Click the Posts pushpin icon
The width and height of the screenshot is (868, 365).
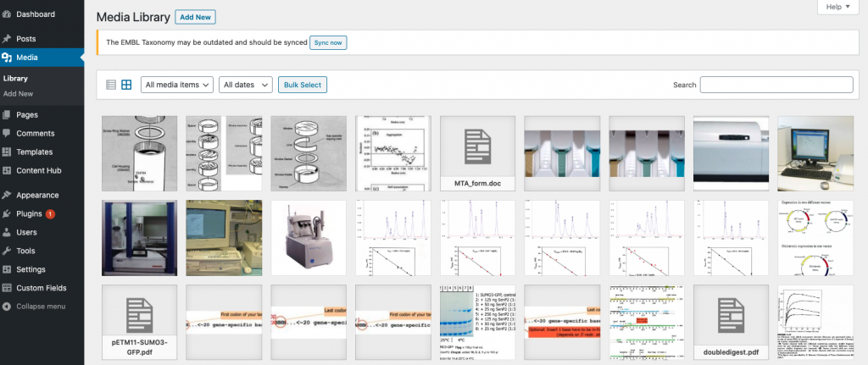[x=7, y=39]
